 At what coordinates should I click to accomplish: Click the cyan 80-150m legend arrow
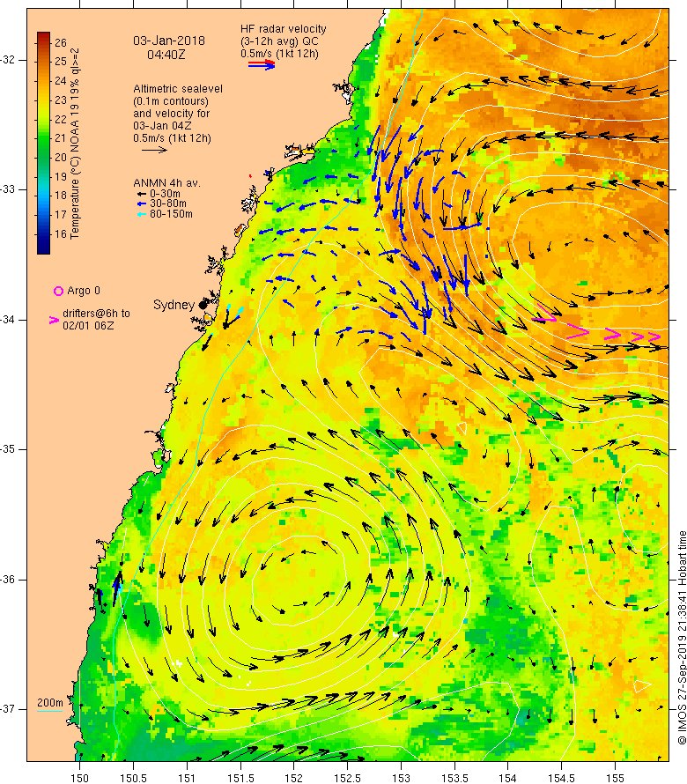click(142, 215)
